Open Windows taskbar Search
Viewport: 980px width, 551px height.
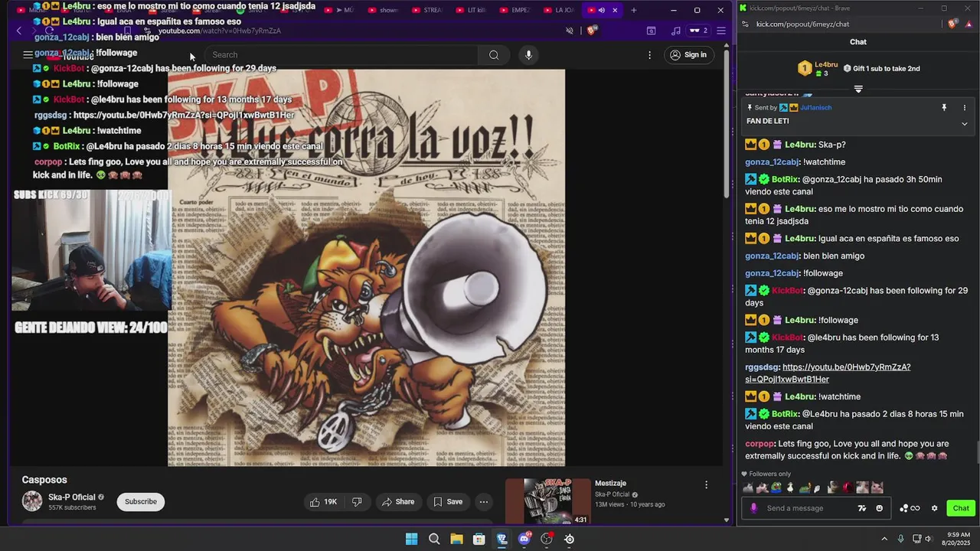tap(434, 539)
